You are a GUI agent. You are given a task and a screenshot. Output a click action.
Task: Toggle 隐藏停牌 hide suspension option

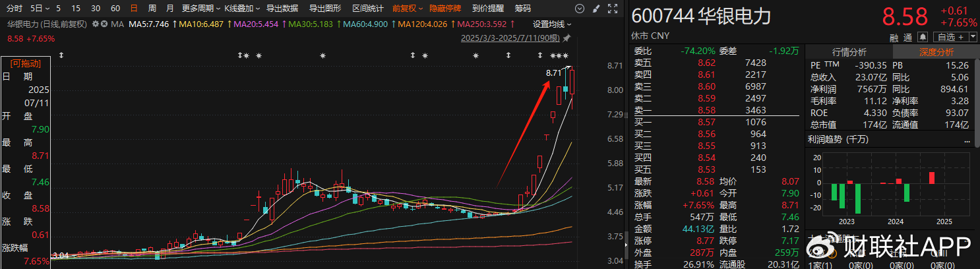446,9
